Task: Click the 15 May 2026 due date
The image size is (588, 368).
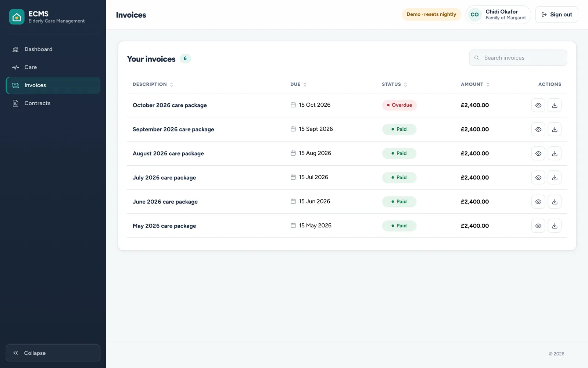Action: 315,226
